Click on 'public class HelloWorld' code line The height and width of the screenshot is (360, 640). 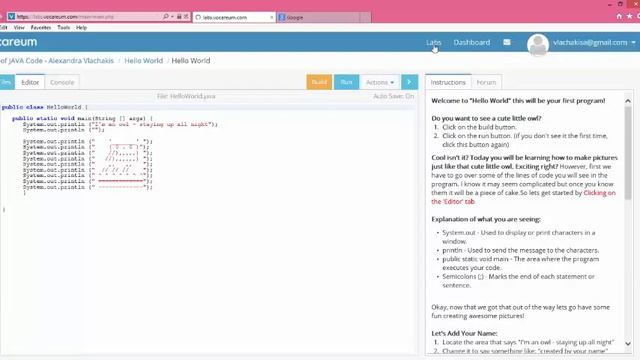(x=44, y=107)
